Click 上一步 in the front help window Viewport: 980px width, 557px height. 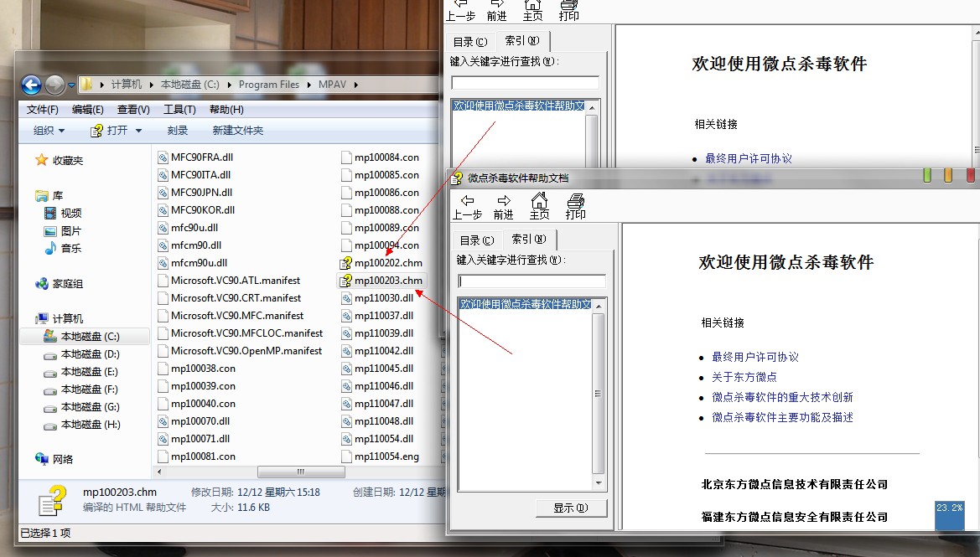tap(467, 207)
